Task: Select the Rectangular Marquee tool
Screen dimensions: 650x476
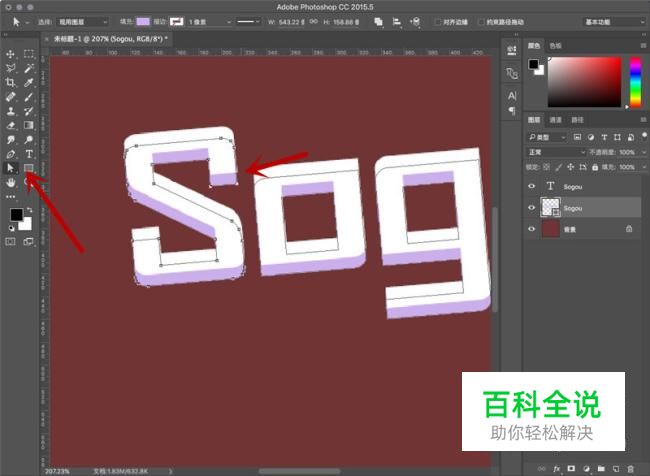Action: pyautogui.click(x=30, y=54)
